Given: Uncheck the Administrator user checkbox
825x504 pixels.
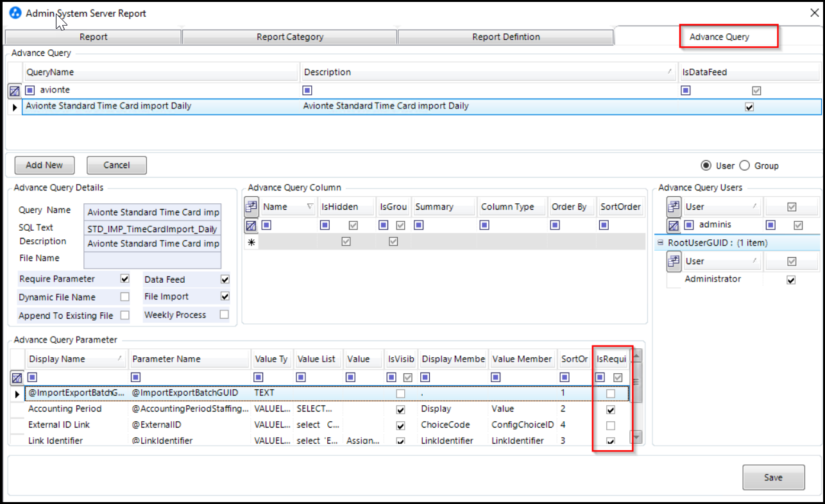Looking at the screenshot, I should click(x=791, y=280).
